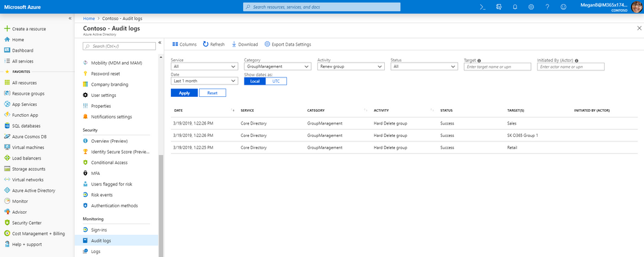Image resolution: width=644 pixels, height=257 pixels.
Task: Click the App Services globe icon
Action: [x=7, y=104]
